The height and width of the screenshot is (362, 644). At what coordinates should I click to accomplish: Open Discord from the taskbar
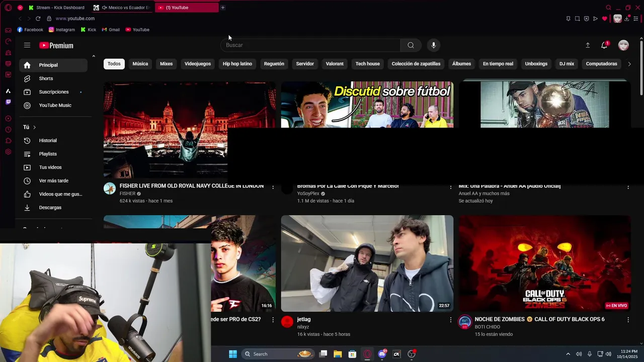tap(382, 354)
